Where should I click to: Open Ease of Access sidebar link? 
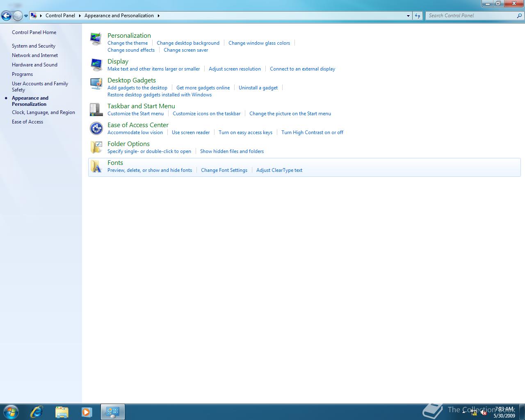[x=27, y=122]
